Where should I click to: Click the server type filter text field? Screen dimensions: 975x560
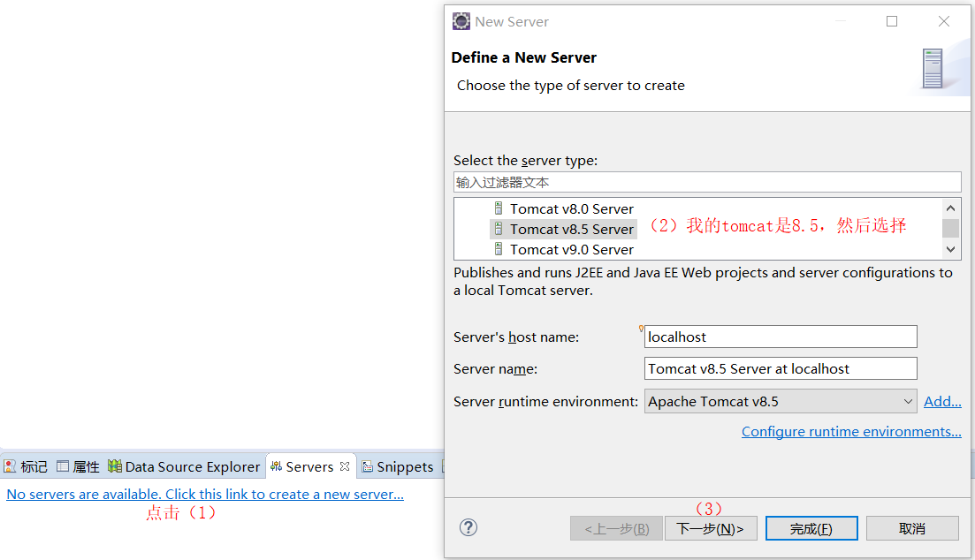[707, 182]
